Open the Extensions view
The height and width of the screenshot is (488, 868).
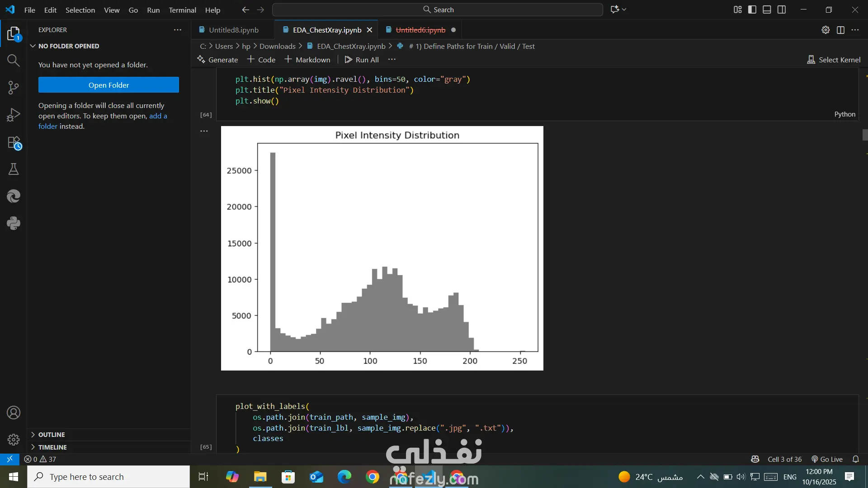14,142
